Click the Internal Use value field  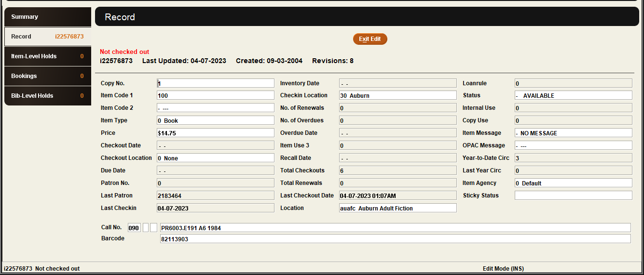tap(573, 108)
